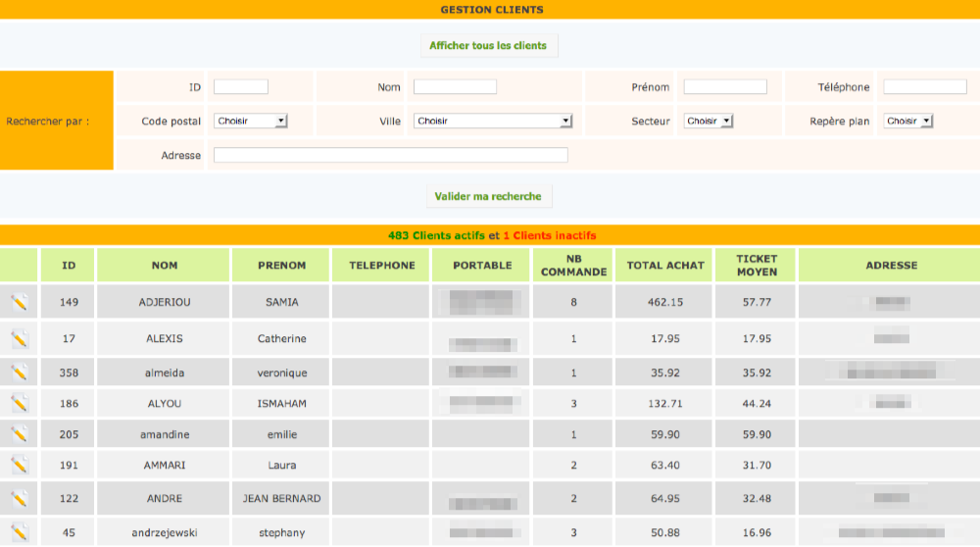Click the TOTAL ACHAT column header
This screenshot has height=547, width=980.
[665, 266]
